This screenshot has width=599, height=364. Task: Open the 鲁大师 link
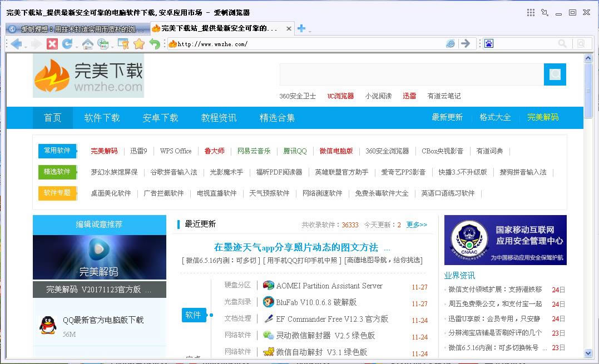click(215, 151)
